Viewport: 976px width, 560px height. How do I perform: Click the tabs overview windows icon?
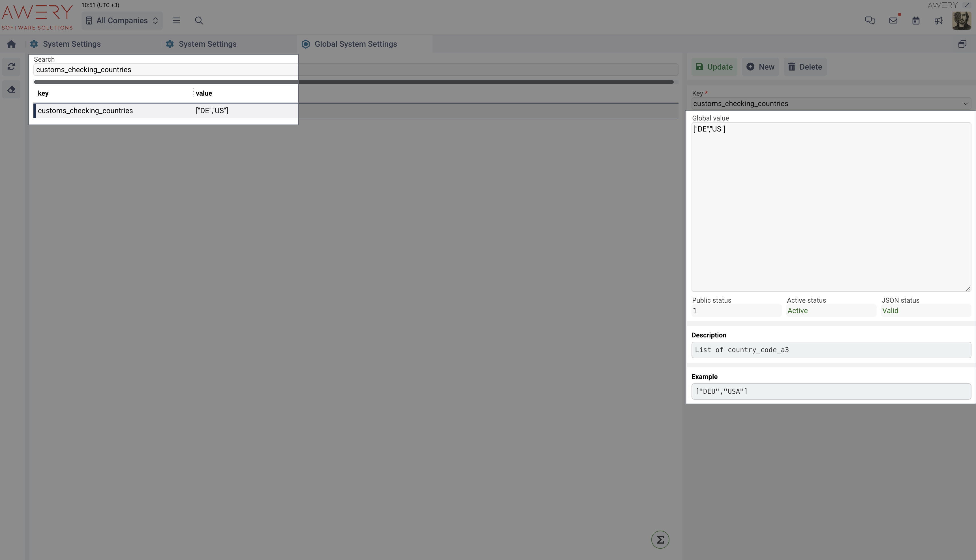pyautogui.click(x=962, y=44)
